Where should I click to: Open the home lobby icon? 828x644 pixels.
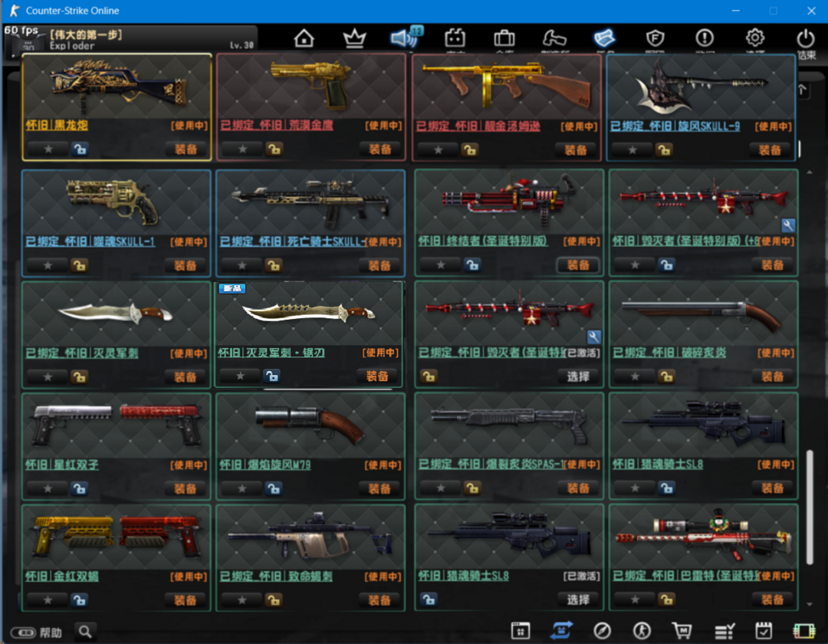(304, 38)
